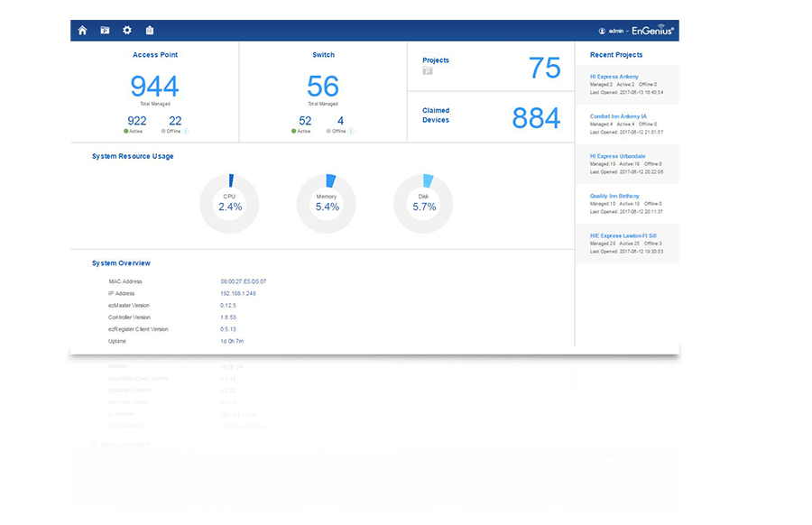Click the Access Point offline info icon
This screenshot has height=525, width=812.
point(185,132)
